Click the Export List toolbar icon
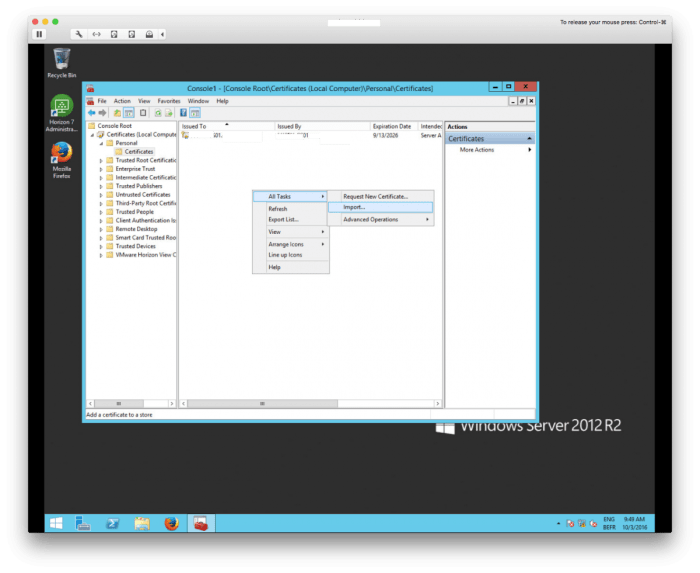This screenshot has width=700, height=573. click(169, 113)
